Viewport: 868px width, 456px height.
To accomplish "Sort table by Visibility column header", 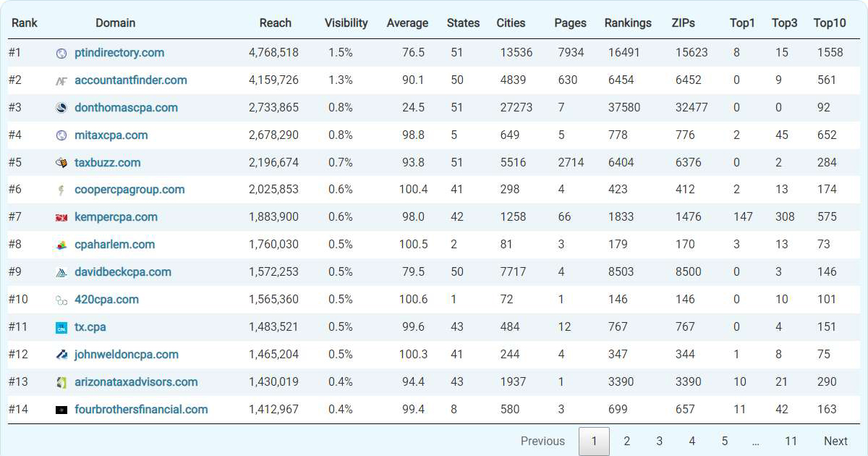I will tap(346, 23).
